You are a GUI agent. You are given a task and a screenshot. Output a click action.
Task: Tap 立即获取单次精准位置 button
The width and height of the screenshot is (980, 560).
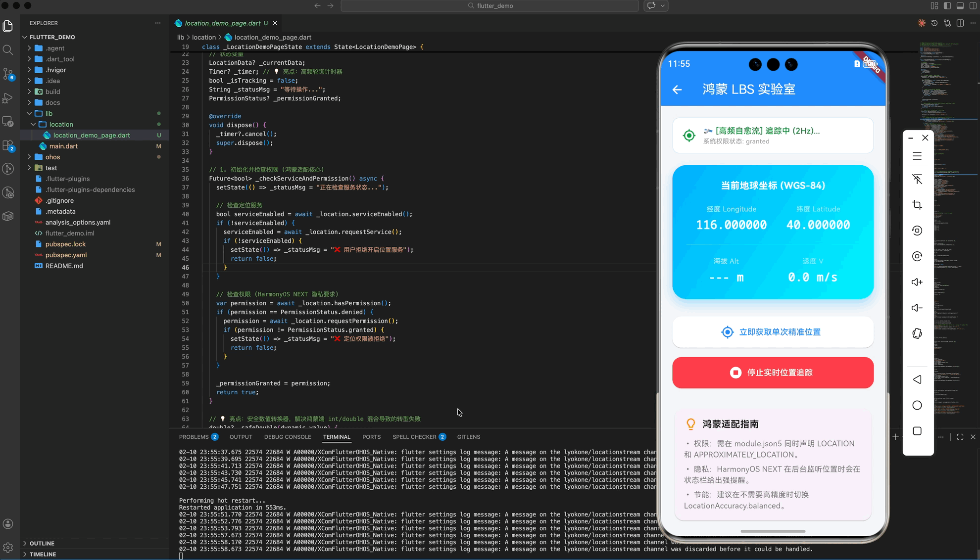pos(773,332)
